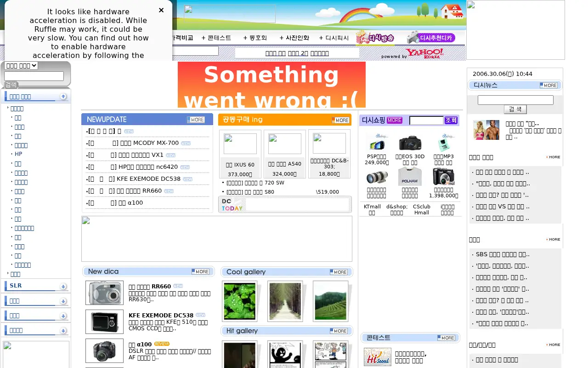
Task: Open the recommended camera purple badge
Action: tap(431, 38)
